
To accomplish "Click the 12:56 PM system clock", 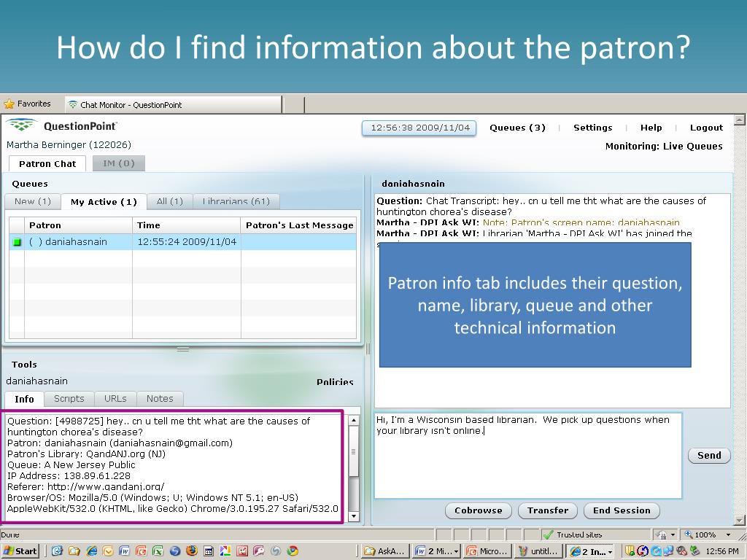I will [x=722, y=551].
